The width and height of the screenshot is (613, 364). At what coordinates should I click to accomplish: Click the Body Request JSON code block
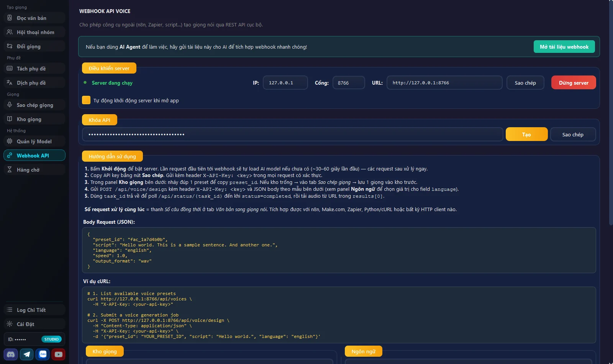pyautogui.click(x=339, y=250)
